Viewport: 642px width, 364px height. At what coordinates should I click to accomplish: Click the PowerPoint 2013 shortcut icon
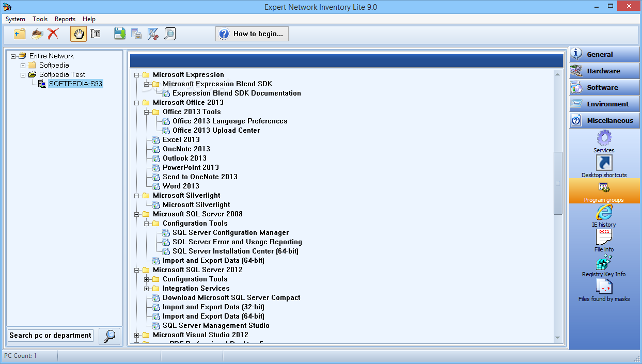coord(156,168)
